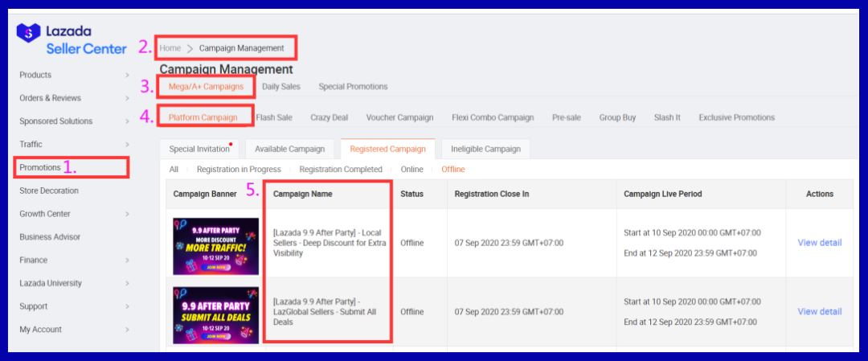Expand the Growth Center chevron
Screen dimensions: 868x361
(127, 214)
